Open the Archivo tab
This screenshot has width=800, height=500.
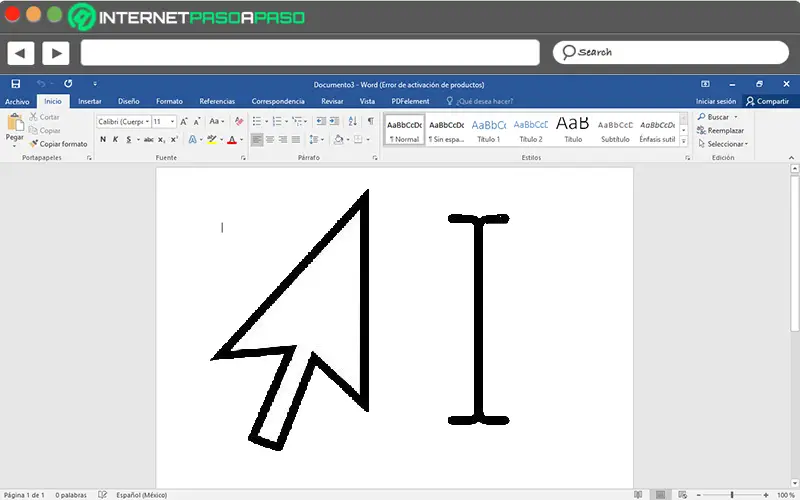pos(17,101)
